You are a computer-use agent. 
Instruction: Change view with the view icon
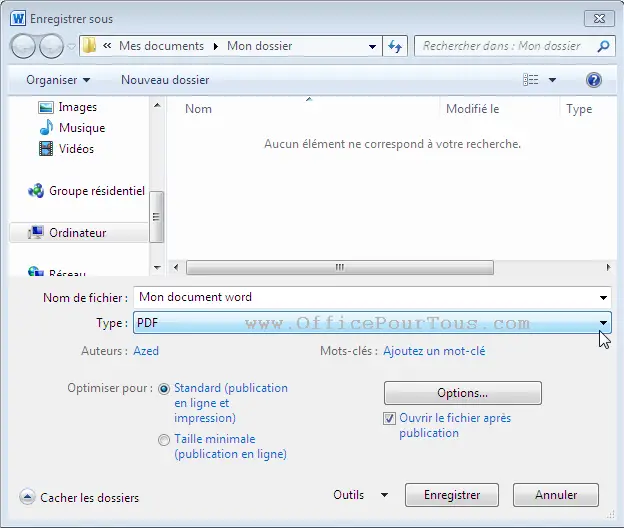[x=530, y=80]
